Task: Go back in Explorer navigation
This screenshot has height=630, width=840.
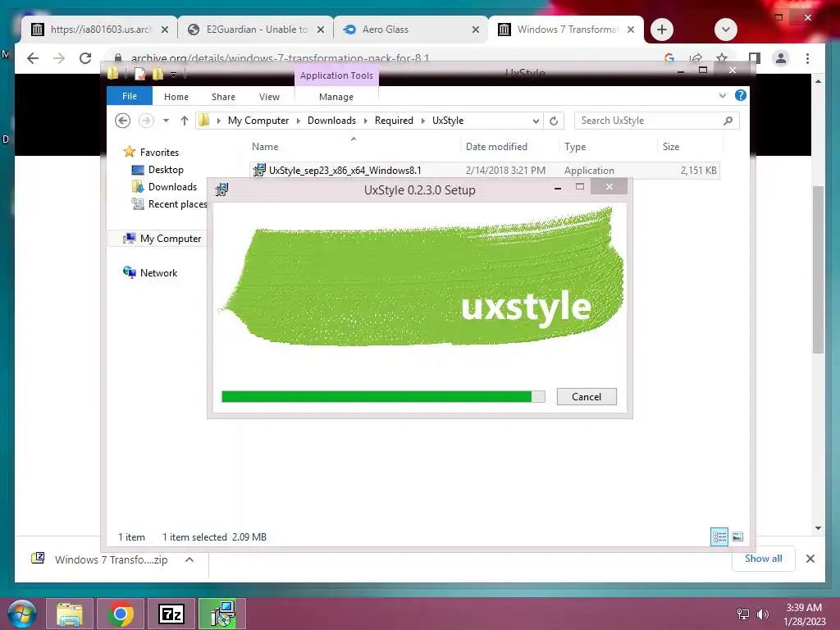Action: coord(123,121)
